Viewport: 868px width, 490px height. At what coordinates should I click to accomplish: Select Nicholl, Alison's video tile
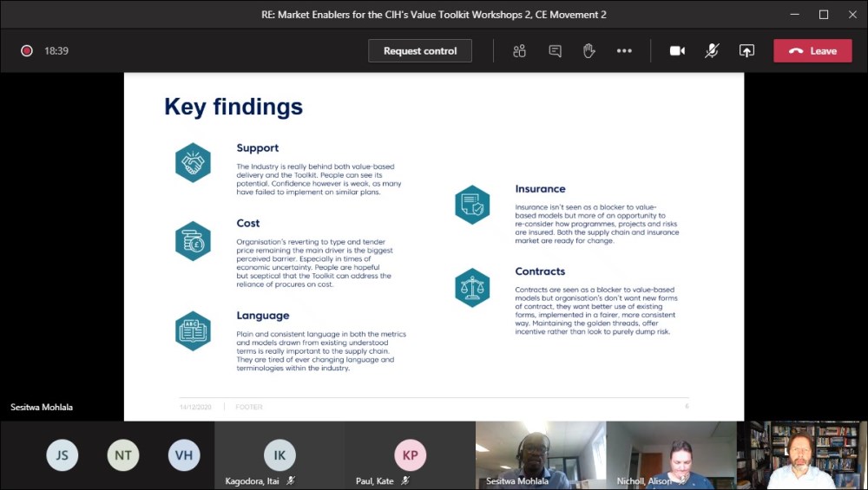click(x=672, y=455)
